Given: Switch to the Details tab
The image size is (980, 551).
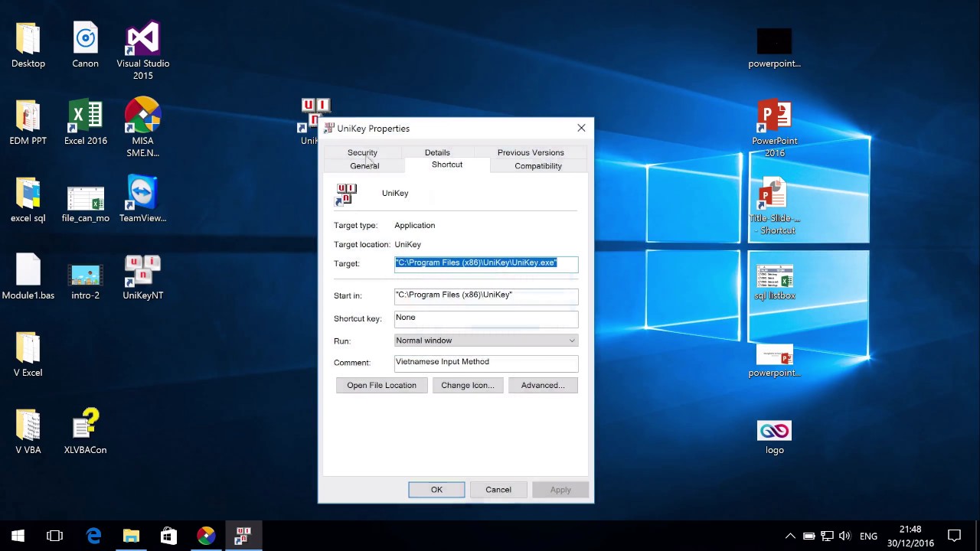Looking at the screenshot, I should 437,152.
